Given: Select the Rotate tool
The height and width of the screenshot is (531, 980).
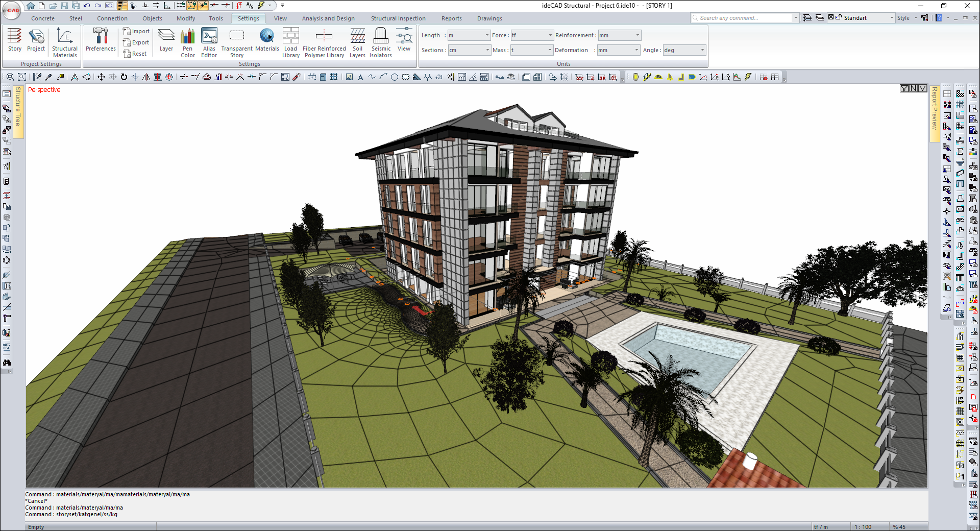Looking at the screenshot, I should (x=124, y=77).
